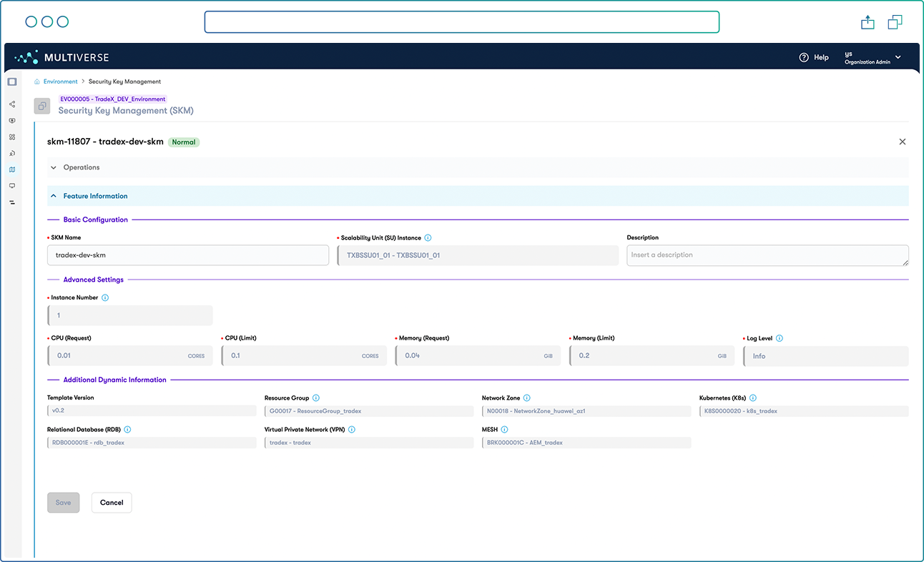
Task: Click the two-lines icon at sidebar bottom
Action: point(12,202)
